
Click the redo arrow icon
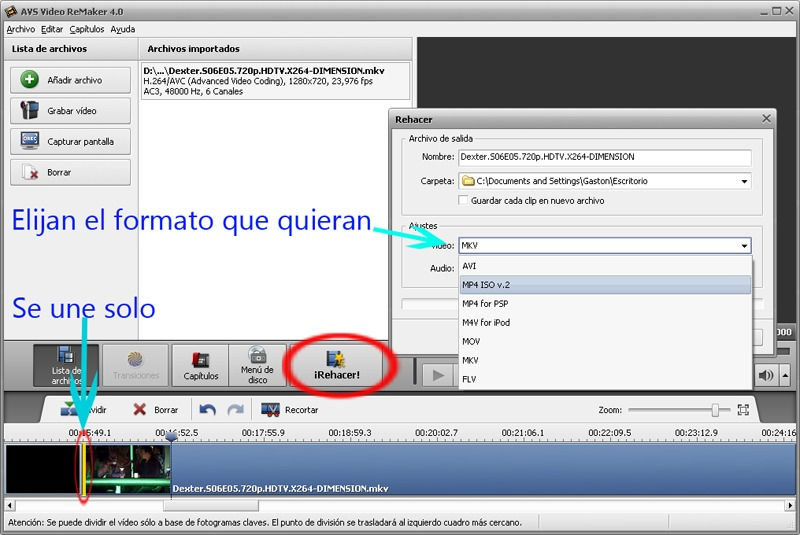235,410
